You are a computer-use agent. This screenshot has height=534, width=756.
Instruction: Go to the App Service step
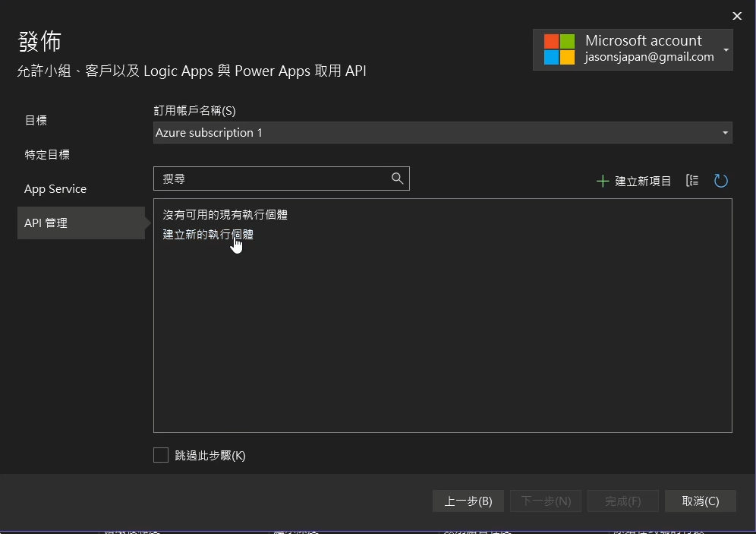(55, 188)
